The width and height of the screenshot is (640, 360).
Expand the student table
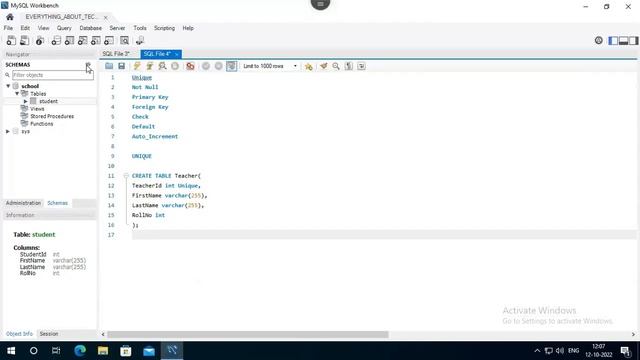[x=25, y=101]
